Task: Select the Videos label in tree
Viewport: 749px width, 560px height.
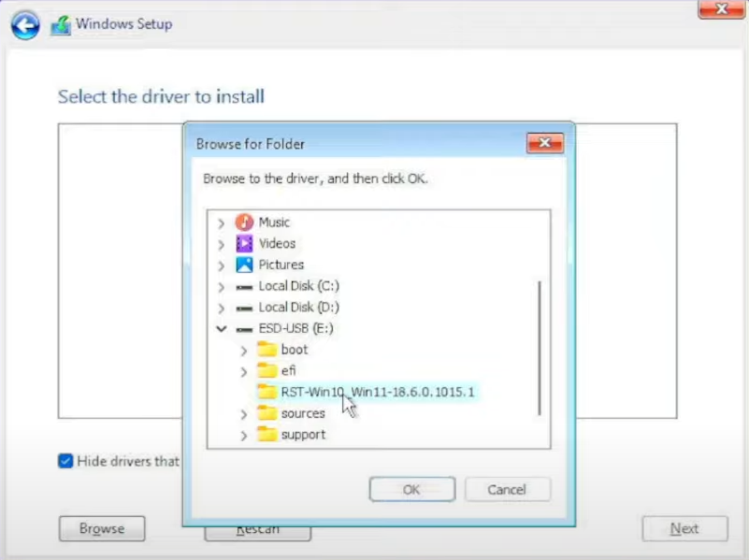Action: [x=277, y=243]
